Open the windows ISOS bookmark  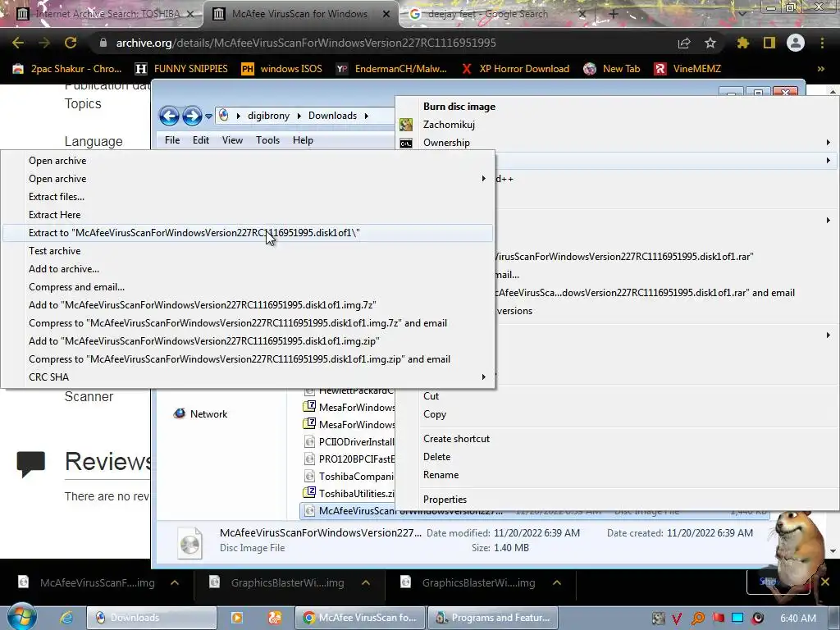(x=281, y=69)
